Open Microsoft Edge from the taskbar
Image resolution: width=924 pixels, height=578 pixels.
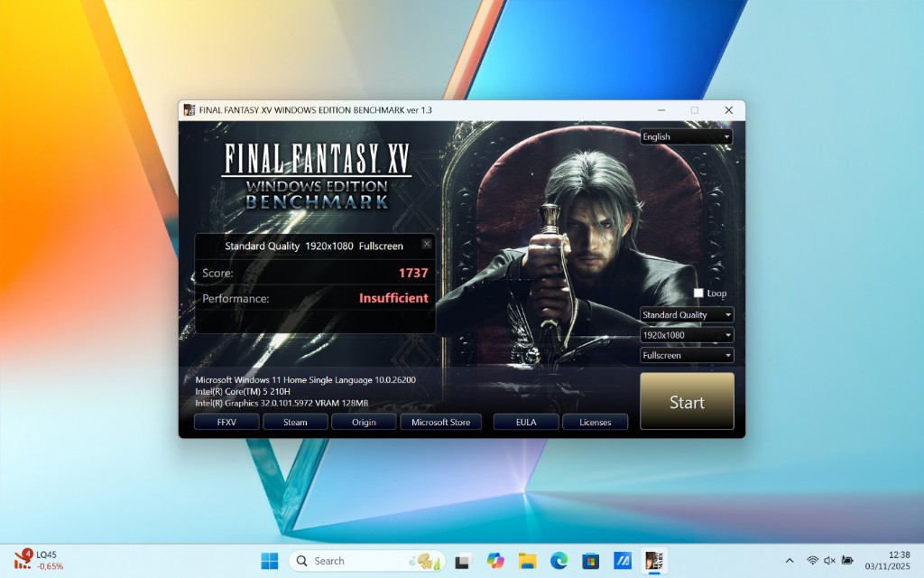click(x=559, y=561)
